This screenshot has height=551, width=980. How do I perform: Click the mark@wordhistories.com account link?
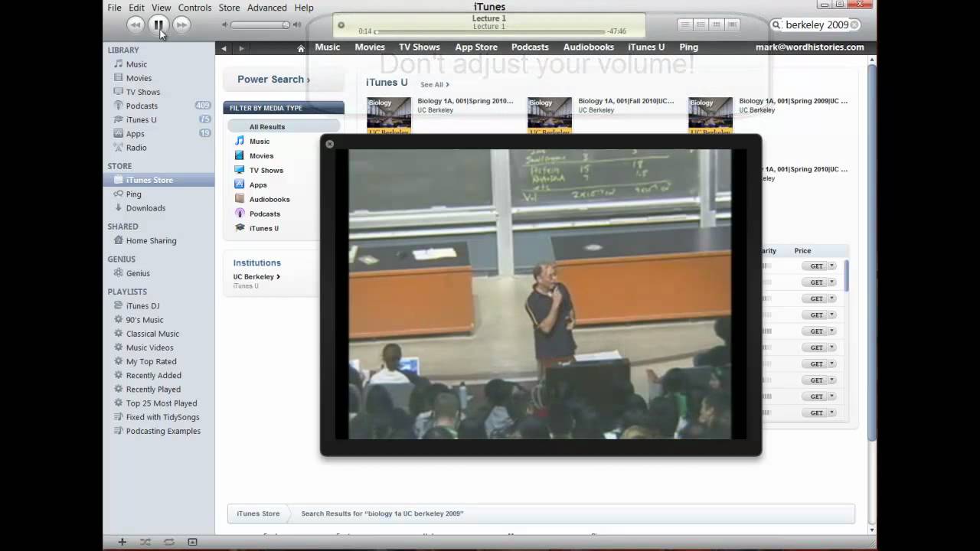(809, 47)
